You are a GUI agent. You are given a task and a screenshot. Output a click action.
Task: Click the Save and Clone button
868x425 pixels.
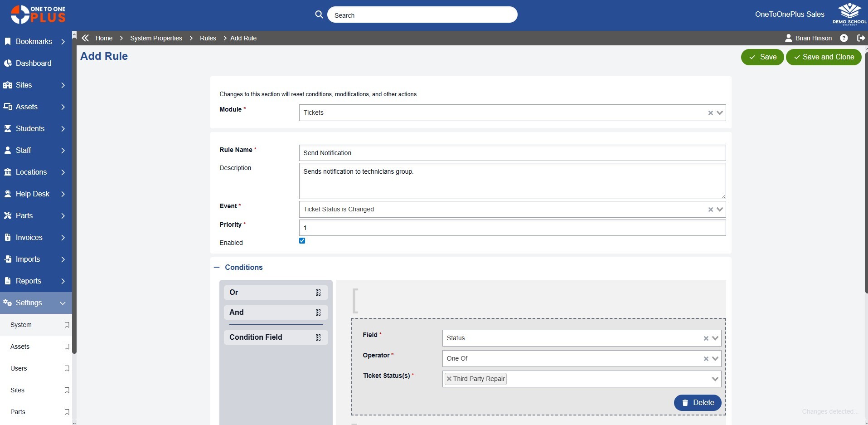tap(823, 57)
